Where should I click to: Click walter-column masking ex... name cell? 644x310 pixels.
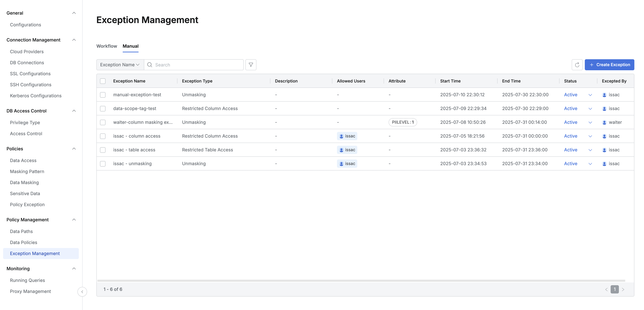[143, 122]
